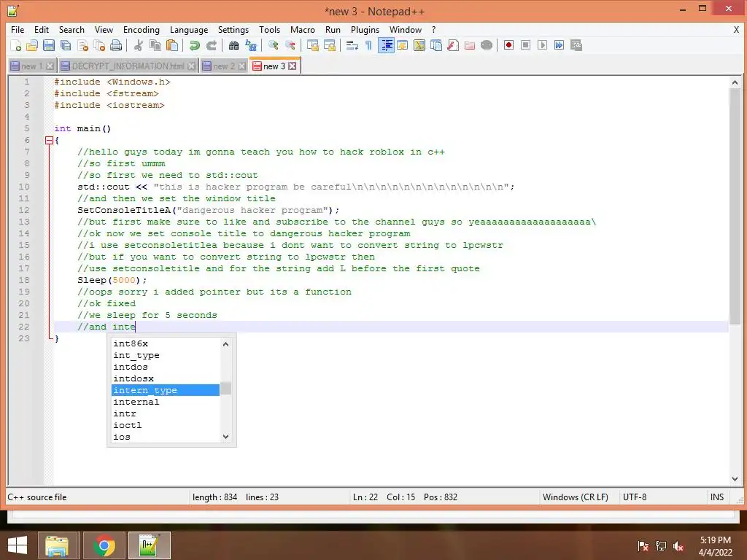The height and width of the screenshot is (560, 747).
Task: Open the File menu
Action: pyautogui.click(x=18, y=29)
